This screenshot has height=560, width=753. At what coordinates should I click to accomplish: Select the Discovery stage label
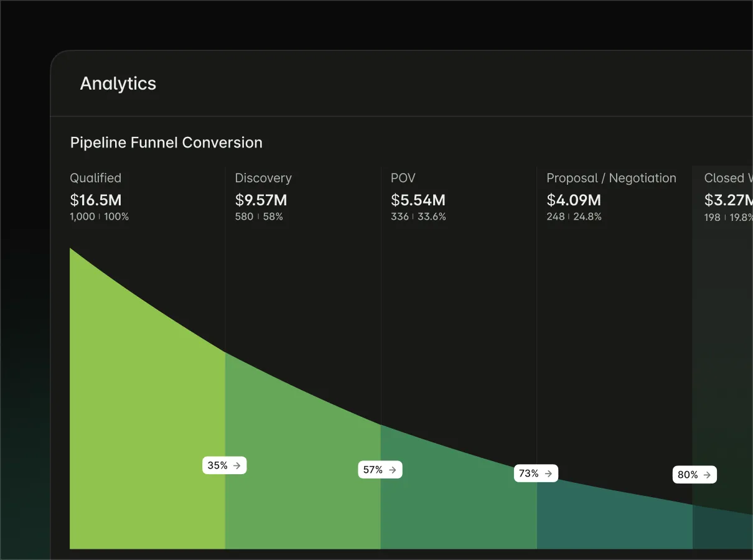pos(263,178)
